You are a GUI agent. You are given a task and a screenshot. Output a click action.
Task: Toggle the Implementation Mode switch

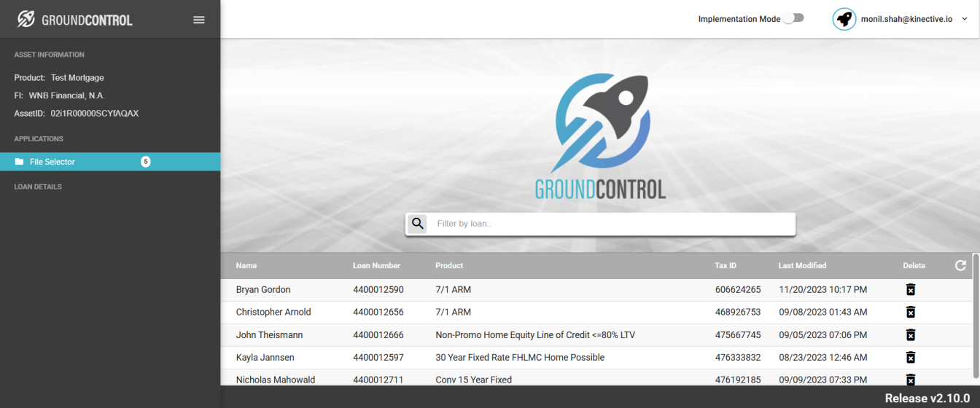point(793,18)
